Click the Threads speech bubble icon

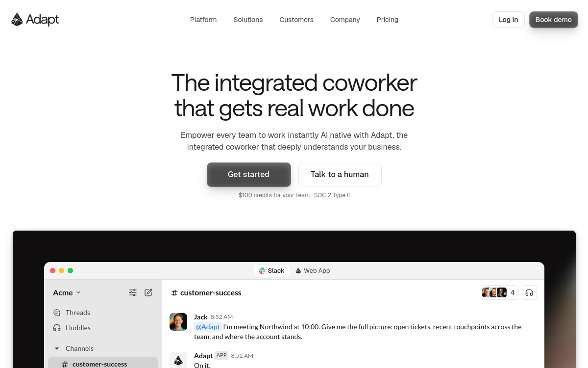point(57,313)
